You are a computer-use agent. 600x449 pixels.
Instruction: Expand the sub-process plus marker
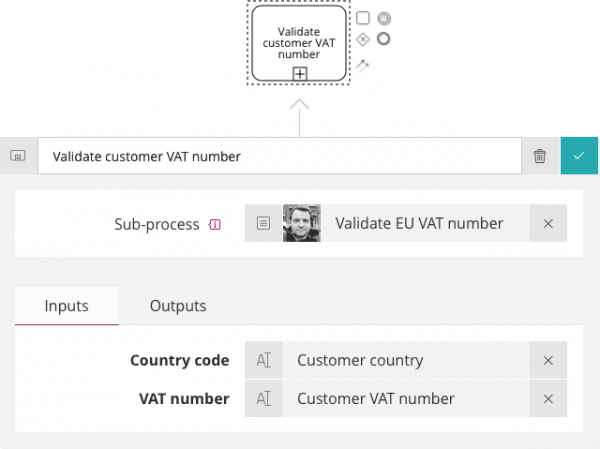point(300,73)
